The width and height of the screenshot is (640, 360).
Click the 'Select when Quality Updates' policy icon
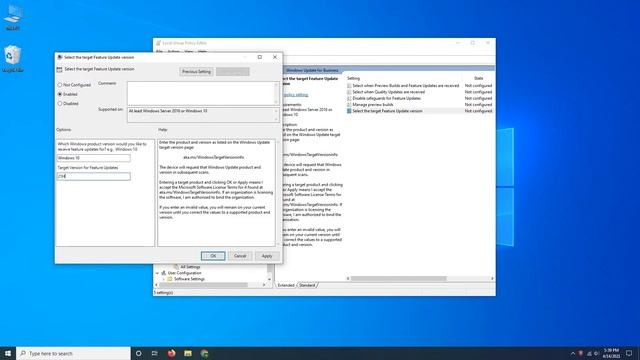coord(349,92)
